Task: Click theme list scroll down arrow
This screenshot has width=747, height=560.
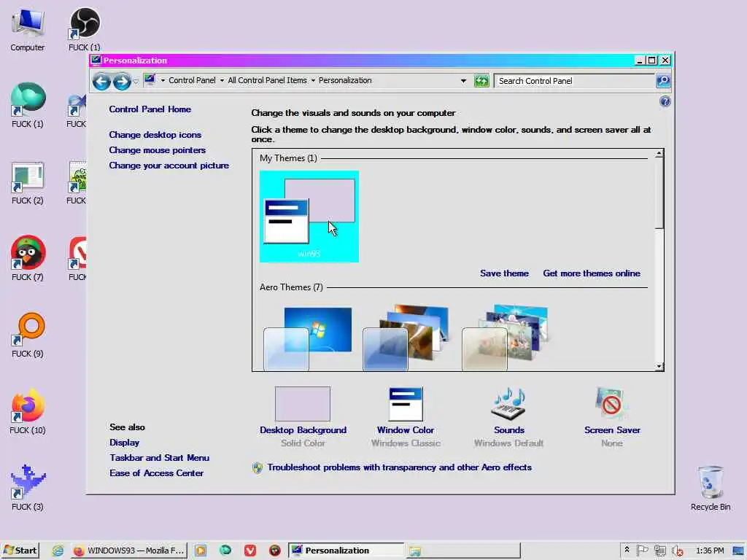Action: pos(659,366)
